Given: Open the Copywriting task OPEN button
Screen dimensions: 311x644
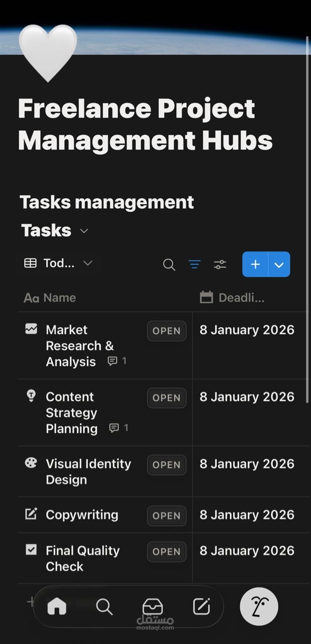Looking at the screenshot, I should [166, 516].
